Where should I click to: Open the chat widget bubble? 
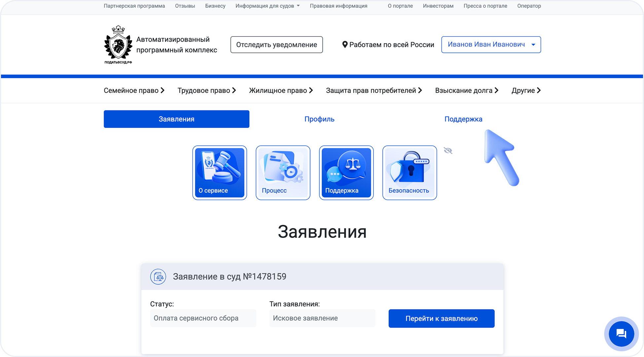click(621, 334)
